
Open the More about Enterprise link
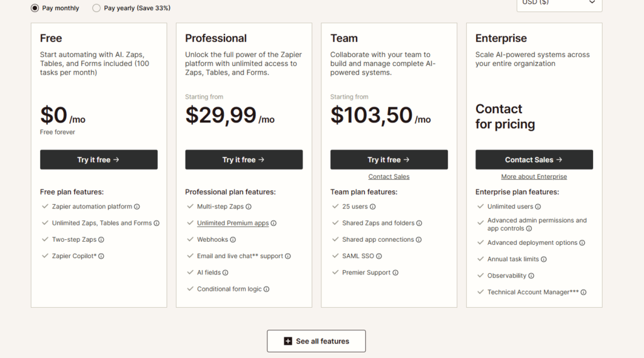click(534, 176)
